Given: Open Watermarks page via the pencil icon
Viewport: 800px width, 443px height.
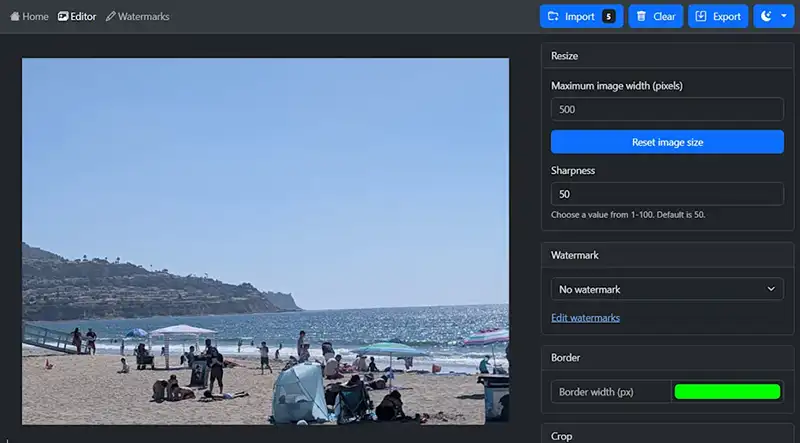Looking at the screenshot, I should point(111,17).
